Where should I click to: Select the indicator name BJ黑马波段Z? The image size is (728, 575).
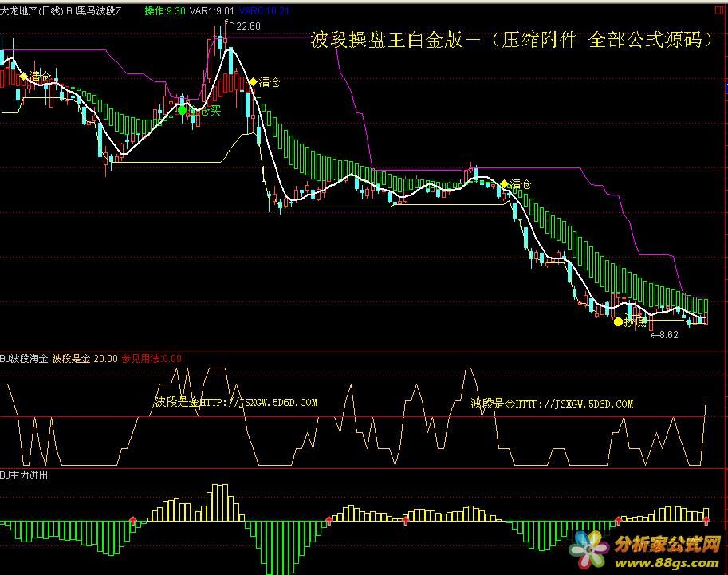pos(94,10)
